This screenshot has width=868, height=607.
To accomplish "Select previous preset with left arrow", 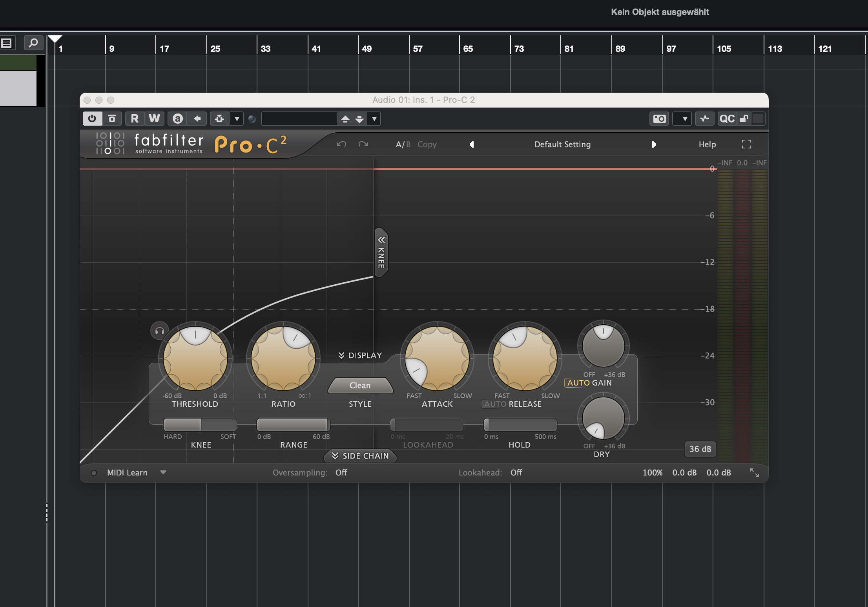I will pyautogui.click(x=472, y=144).
